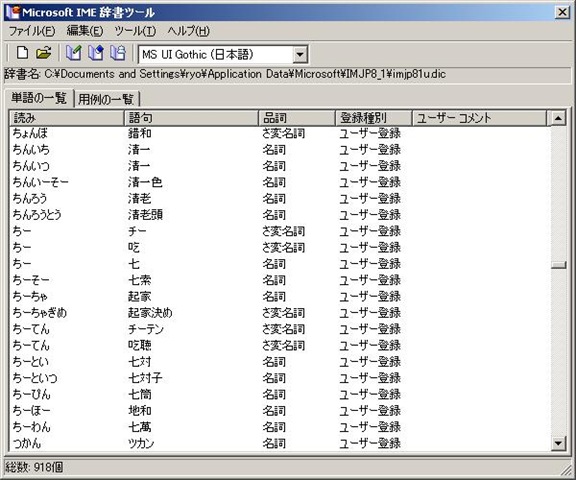Switch to the 単語の一覧 tab
Viewport: 576px width, 480px height.
[x=39, y=98]
